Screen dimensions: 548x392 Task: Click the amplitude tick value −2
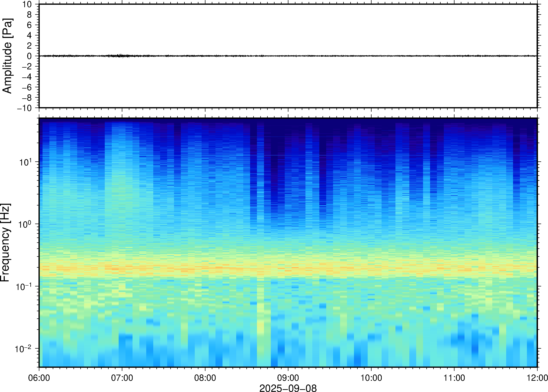pos(27,66)
